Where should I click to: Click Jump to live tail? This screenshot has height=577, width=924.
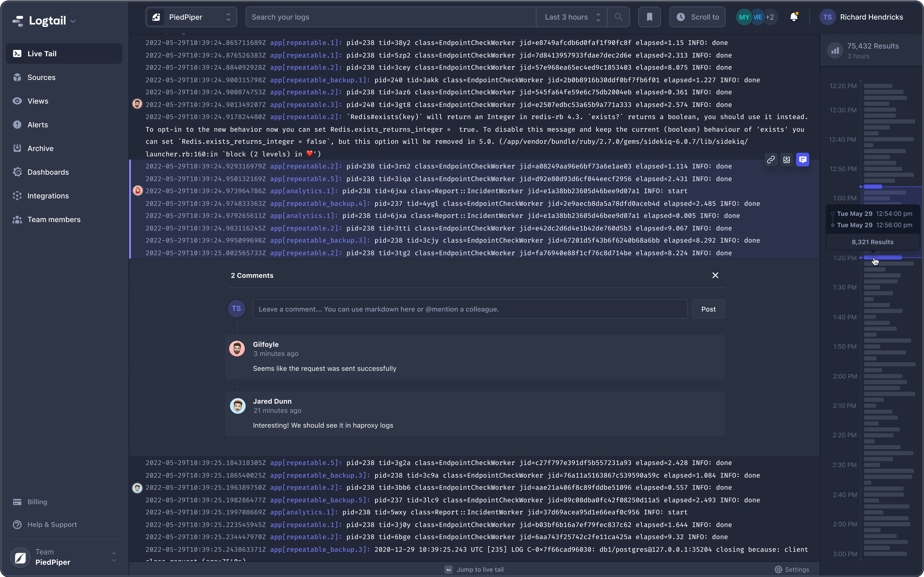[x=474, y=569]
